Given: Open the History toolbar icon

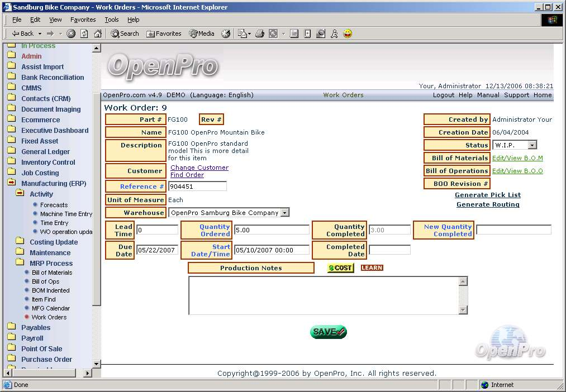Looking at the screenshot, I should tap(226, 34).
